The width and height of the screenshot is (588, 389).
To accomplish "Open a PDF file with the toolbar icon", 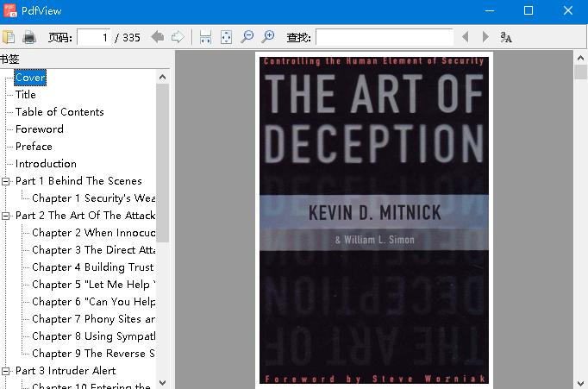I will click(x=9, y=37).
